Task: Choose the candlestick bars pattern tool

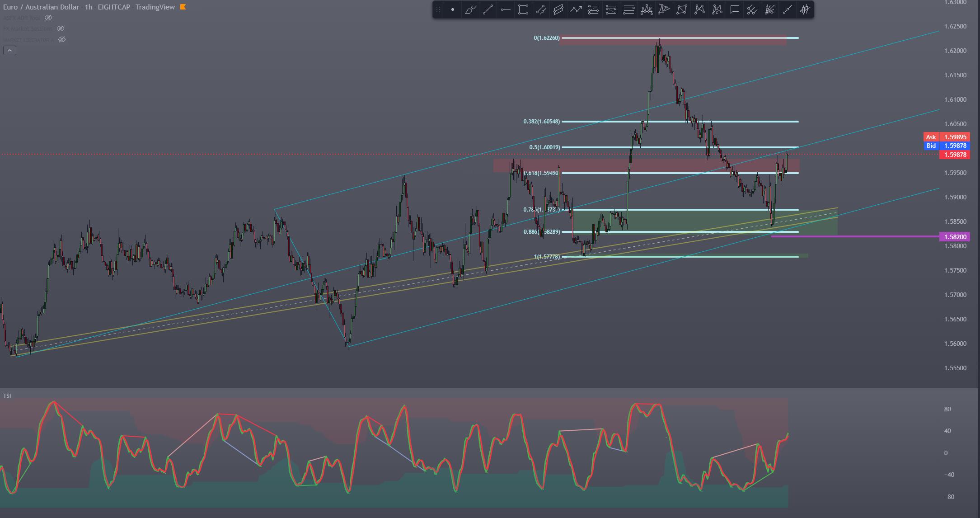Action: coord(805,9)
